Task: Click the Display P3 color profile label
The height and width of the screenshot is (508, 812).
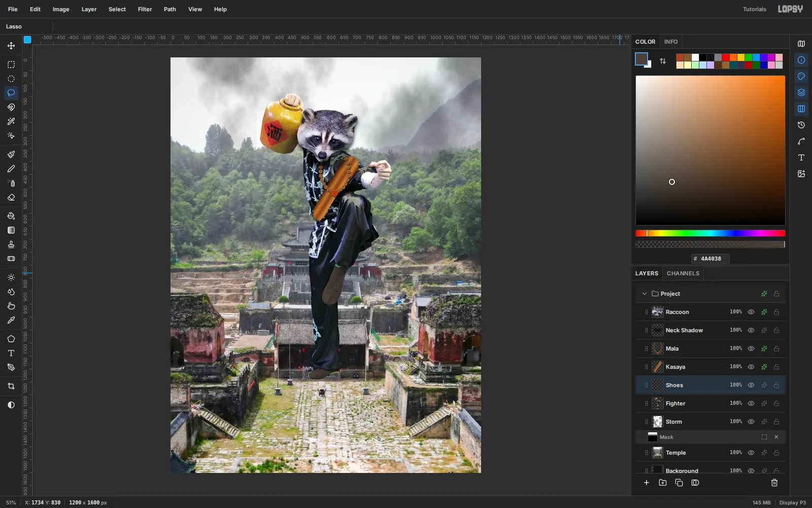Action: point(793,502)
